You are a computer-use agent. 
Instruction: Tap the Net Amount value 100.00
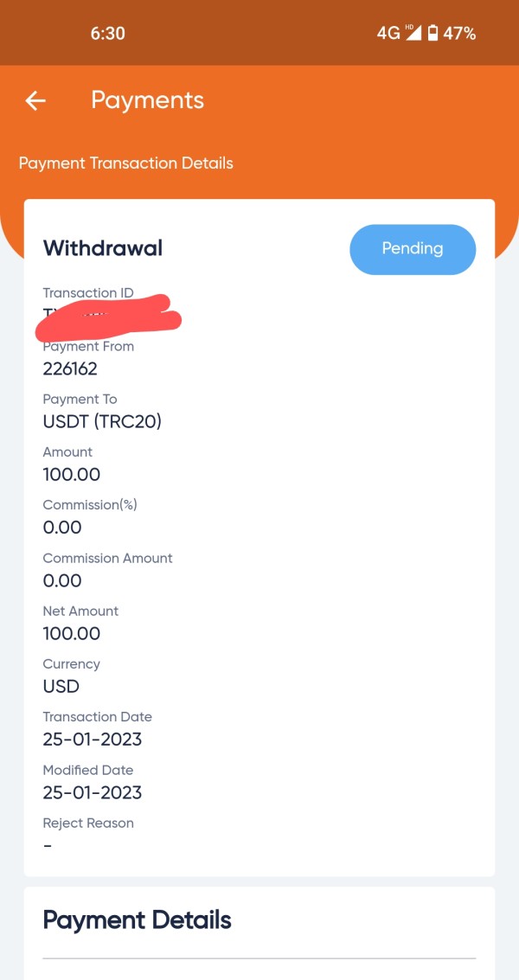coord(72,634)
